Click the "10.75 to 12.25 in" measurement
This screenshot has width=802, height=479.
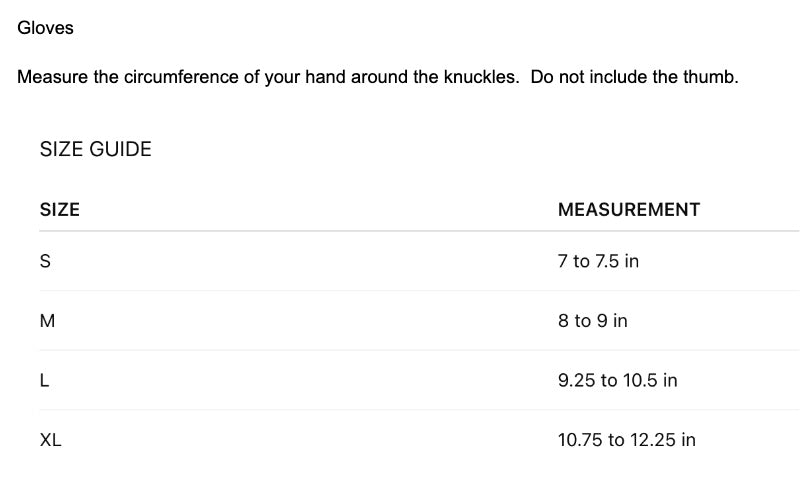(x=627, y=440)
